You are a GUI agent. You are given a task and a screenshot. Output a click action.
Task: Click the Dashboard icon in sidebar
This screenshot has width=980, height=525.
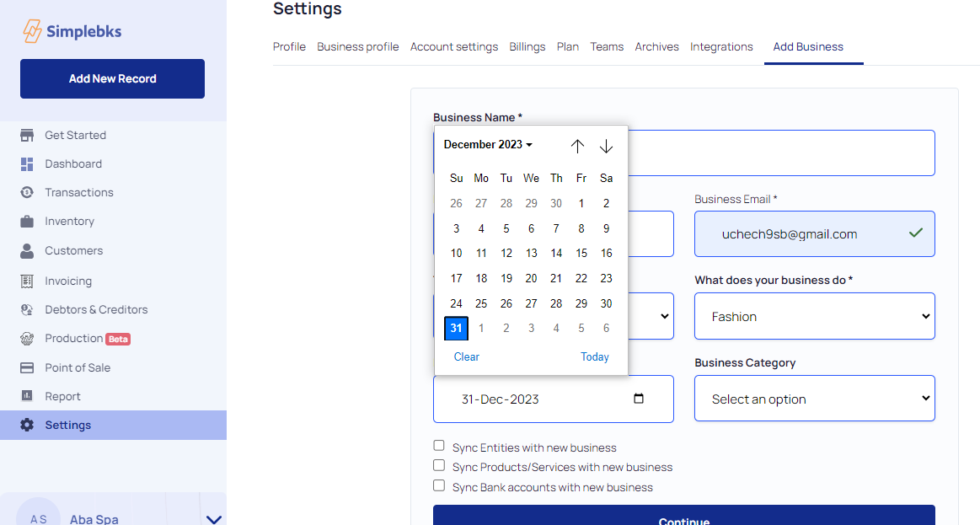[x=27, y=164]
